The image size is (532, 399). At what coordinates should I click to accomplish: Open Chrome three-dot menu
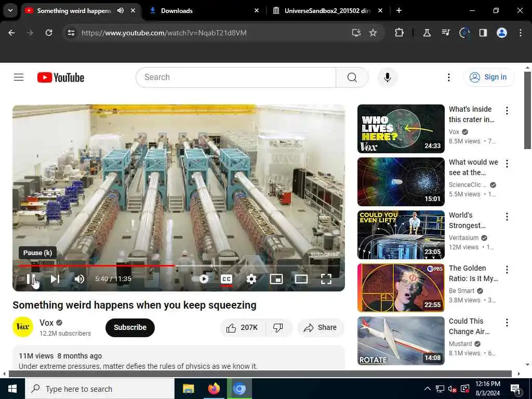[x=521, y=33]
